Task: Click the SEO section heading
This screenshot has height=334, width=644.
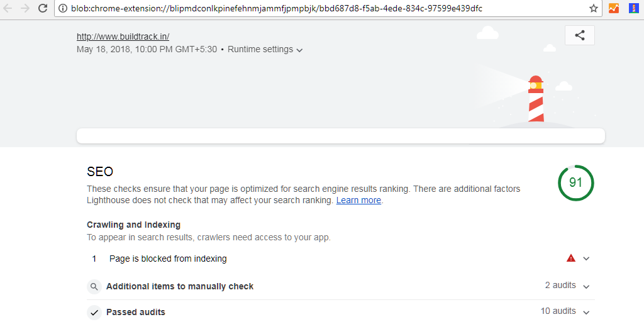Action: pos(100,171)
